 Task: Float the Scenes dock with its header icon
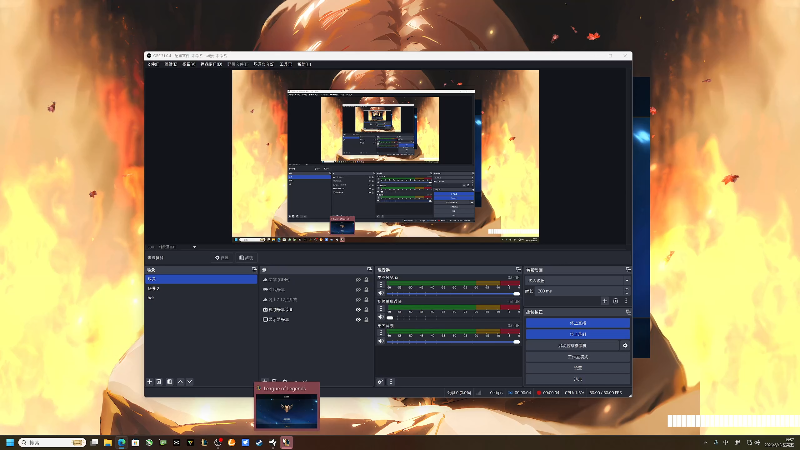point(254,269)
